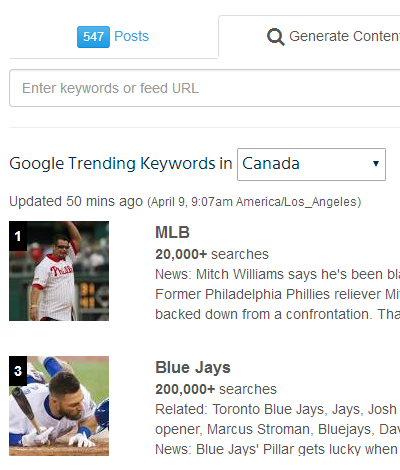Click the dropdown arrow next to Canada
Screen dimensions: 400x470
376,164
